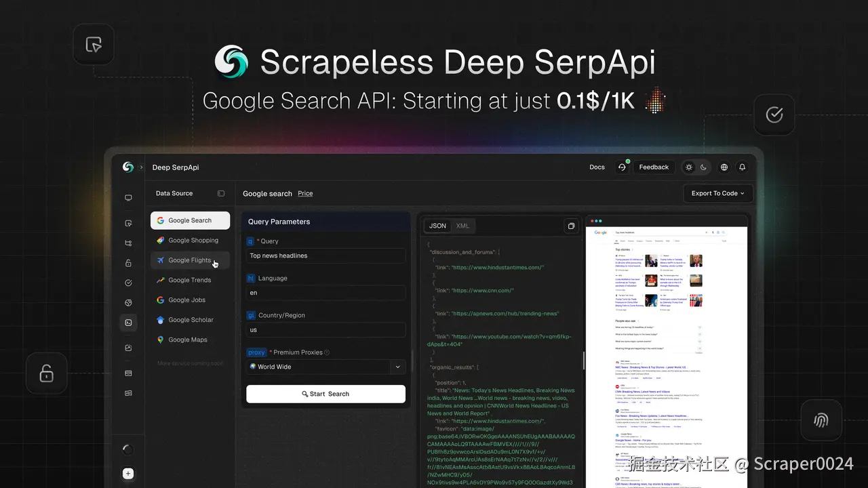Open Google Scholar data source
This screenshot has width=868, height=488.
pyautogui.click(x=191, y=319)
